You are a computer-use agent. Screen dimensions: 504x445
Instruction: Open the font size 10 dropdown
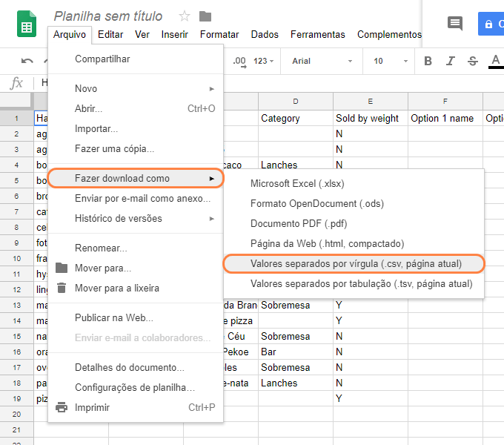[387, 61]
